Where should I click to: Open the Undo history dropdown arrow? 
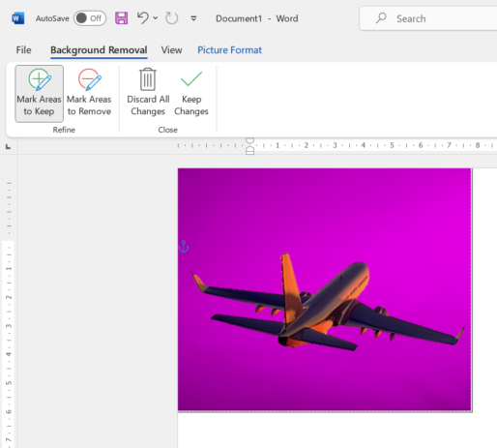click(x=156, y=18)
